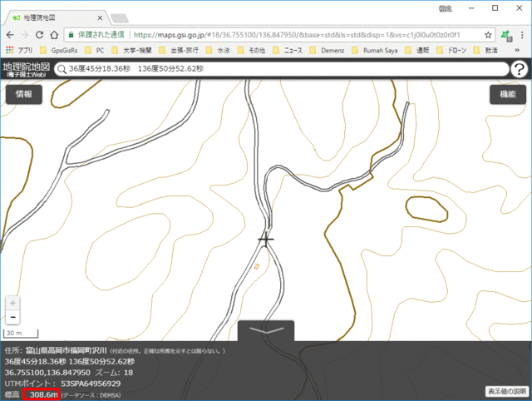The width and height of the screenshot is (532, 401).
Task: Click the 36.755100,136.847950 decimal coordinates
Action: point(47,373)
